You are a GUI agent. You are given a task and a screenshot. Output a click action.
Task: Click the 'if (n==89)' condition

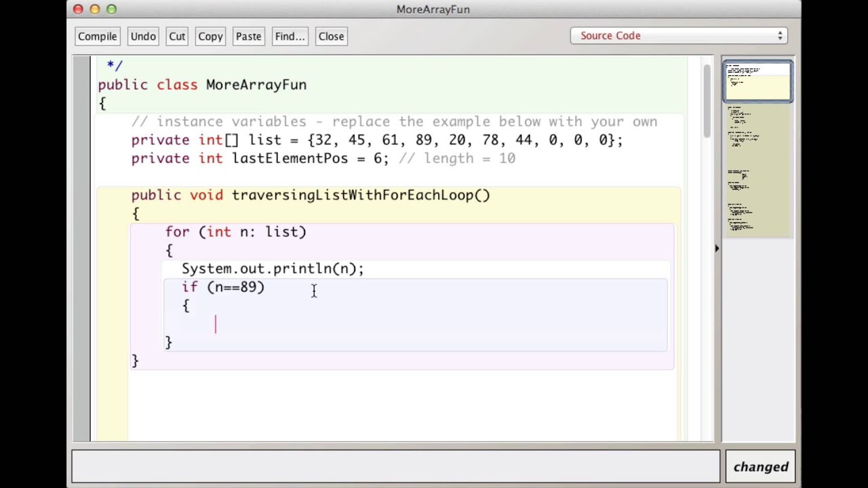223,287
